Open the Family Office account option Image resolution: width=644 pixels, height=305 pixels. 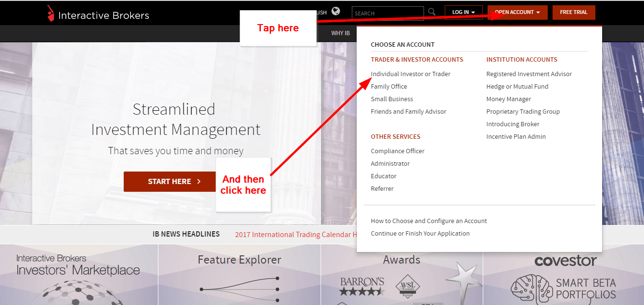pos(389,86)
